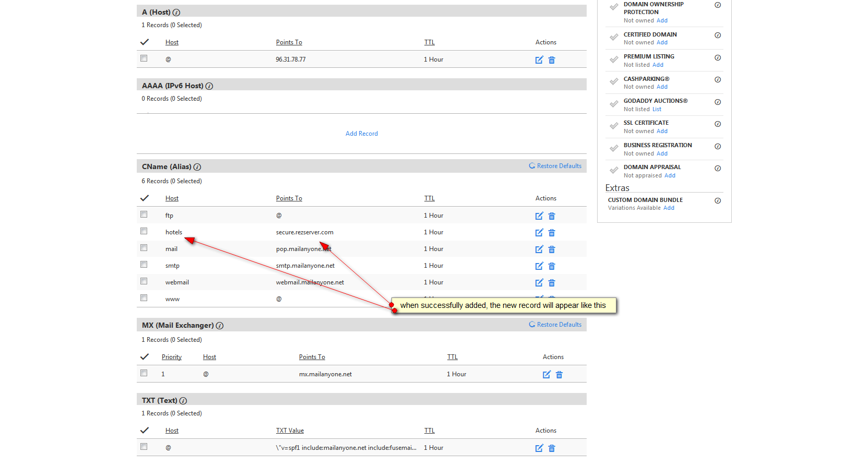This screenshot has width=868, height=465.
Task: Edit the mail CName record
Action: (539, 249)
